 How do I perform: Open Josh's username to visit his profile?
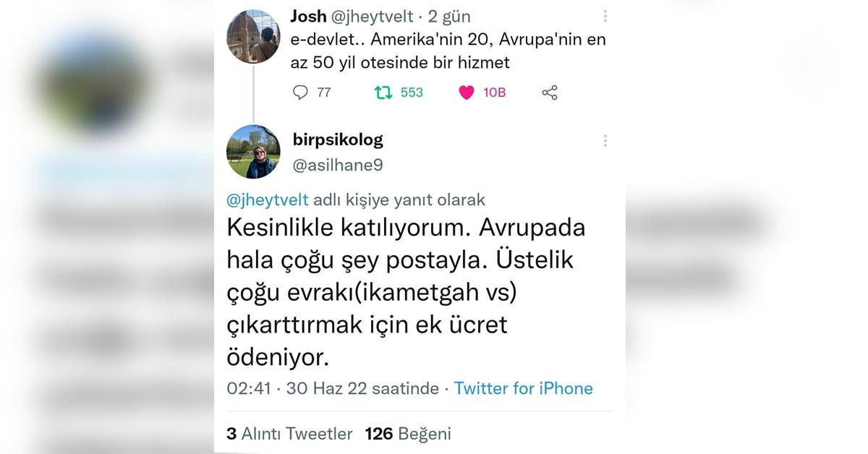[x=309, y=15]
